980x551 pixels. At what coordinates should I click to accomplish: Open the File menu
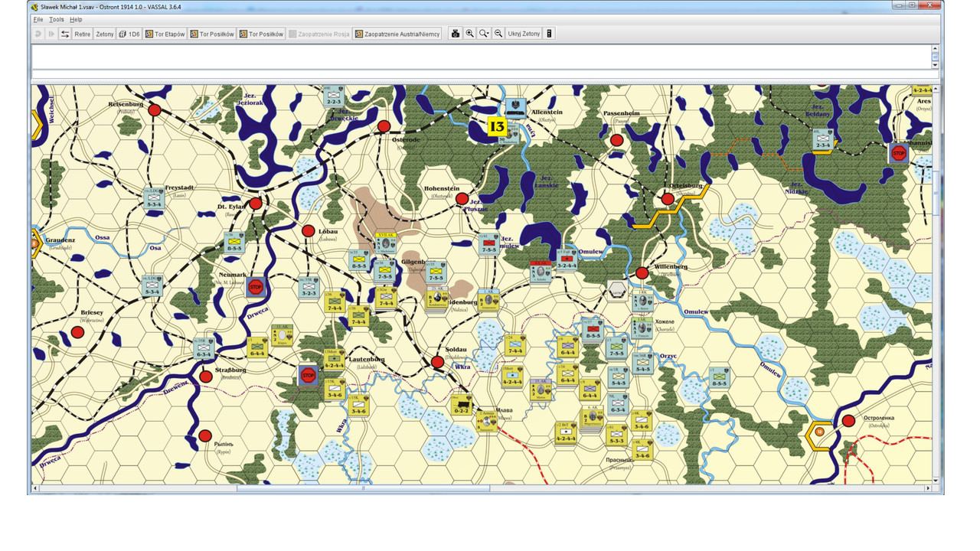click(x=38, y=19)
